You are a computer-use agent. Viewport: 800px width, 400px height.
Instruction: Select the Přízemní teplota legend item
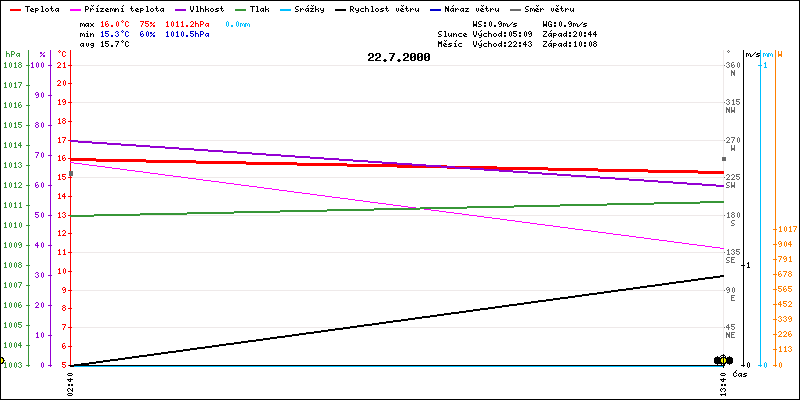tap(122, 8)
